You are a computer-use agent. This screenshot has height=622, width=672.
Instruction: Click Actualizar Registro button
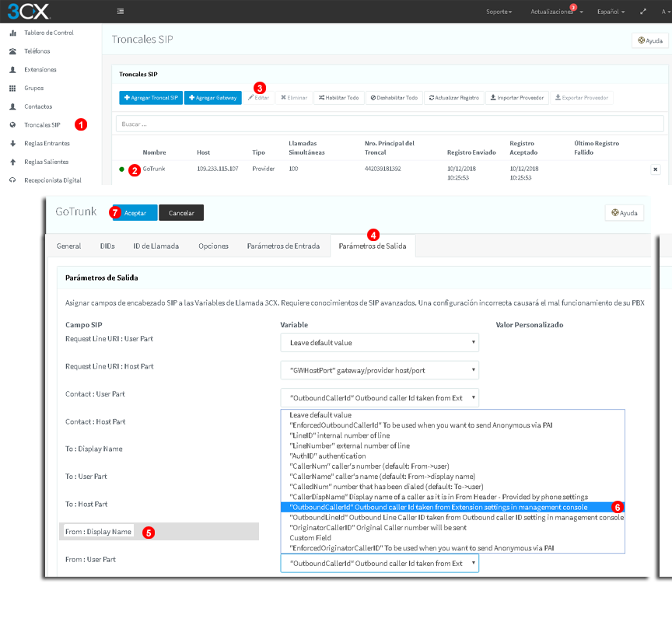coord(454,98)
